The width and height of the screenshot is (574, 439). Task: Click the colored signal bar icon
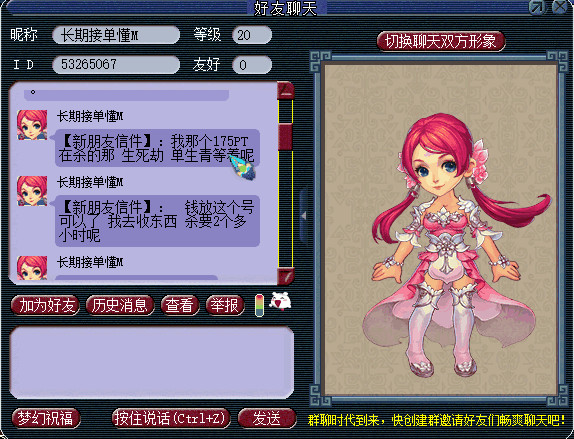click(x=259, y=305)
